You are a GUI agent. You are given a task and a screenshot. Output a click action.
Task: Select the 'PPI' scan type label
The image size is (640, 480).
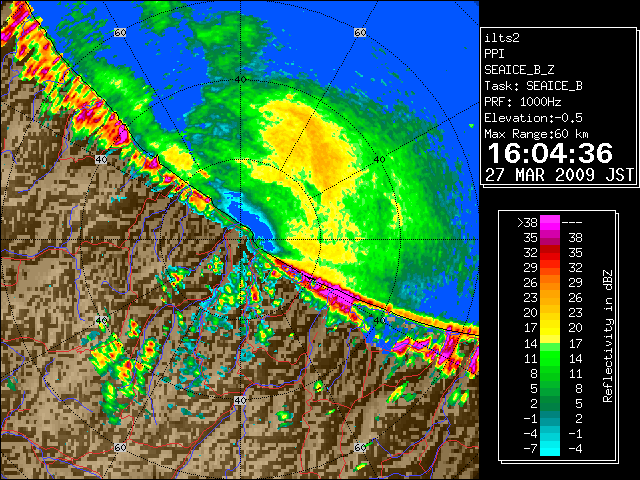point(494,54)
